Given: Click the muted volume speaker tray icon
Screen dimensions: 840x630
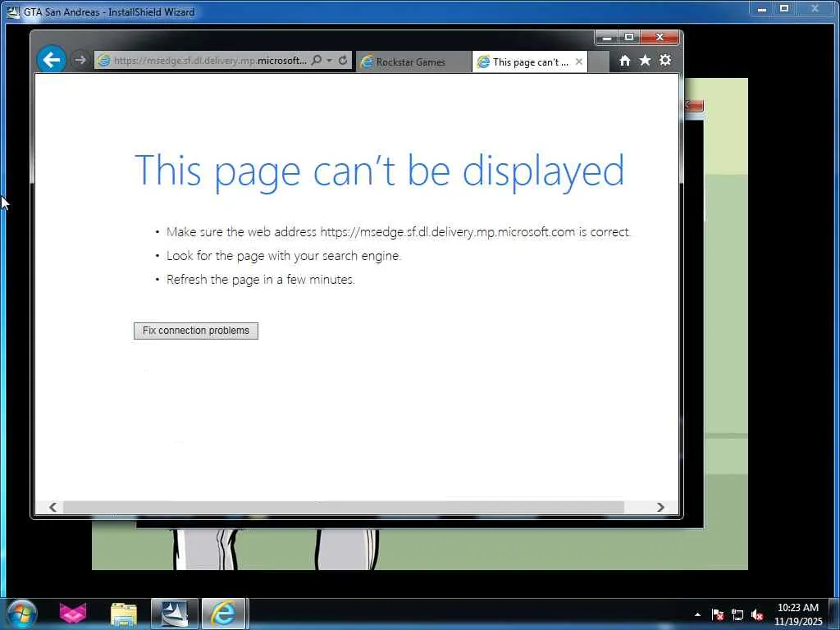Looking at the screenshot, I should coord(757,615).
